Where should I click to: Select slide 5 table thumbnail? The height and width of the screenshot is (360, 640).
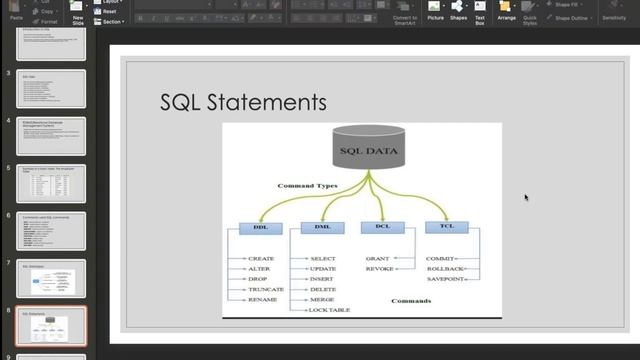51,184
